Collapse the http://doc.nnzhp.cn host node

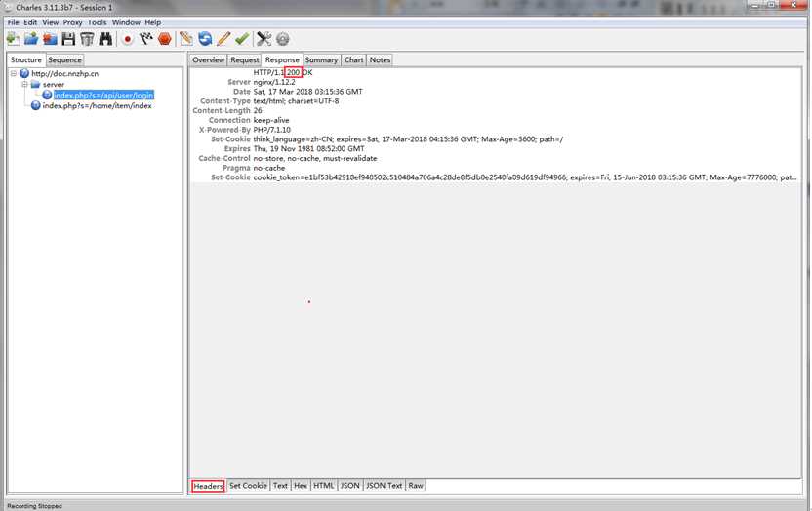[x=14, y=73]
